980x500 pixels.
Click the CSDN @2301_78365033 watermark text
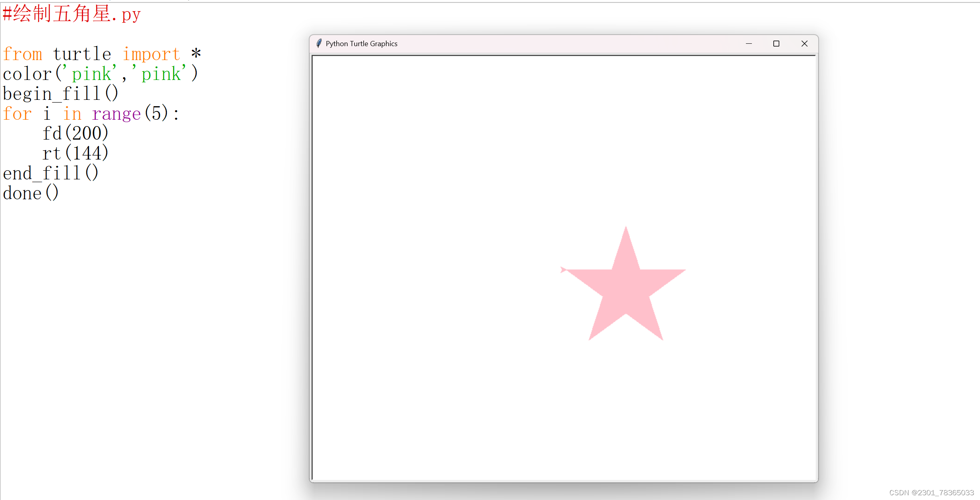point(931,492)
